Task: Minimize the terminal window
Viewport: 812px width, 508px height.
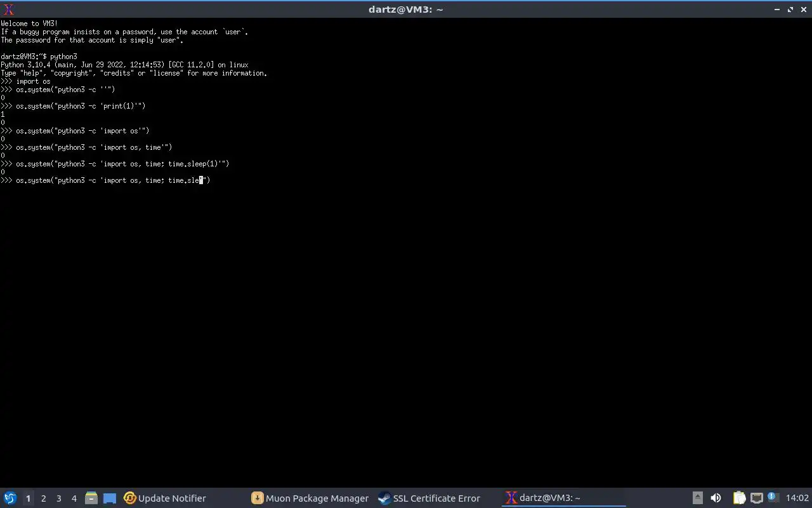Action: click(777, 10)
